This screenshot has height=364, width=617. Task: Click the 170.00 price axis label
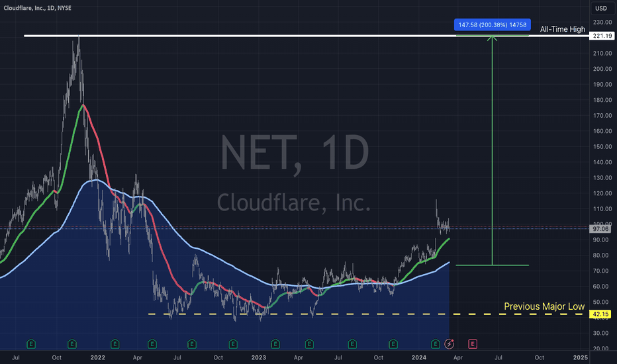(602, 115)
